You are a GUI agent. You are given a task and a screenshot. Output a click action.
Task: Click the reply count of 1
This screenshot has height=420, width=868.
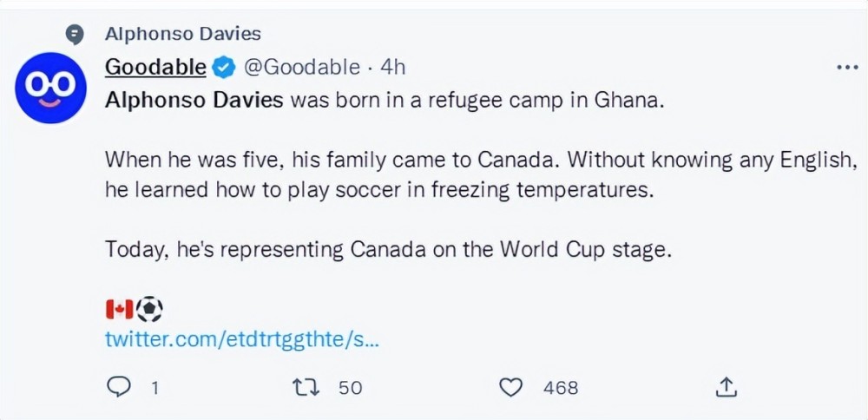155,388
